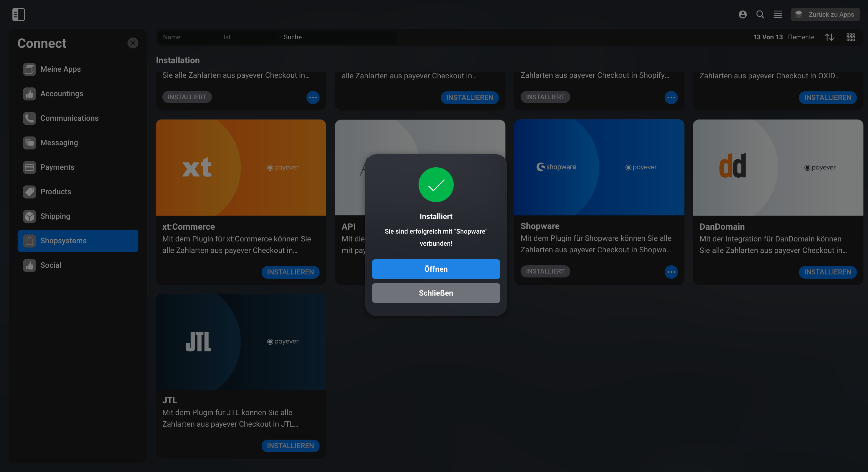The width and height of the screenshot is (868, 472).
Task: Open the Shopware thumbnail image
Action: coord(599,167)
